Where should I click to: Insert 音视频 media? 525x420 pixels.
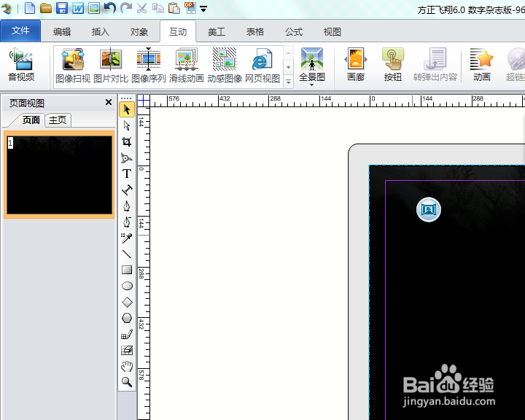21,65
